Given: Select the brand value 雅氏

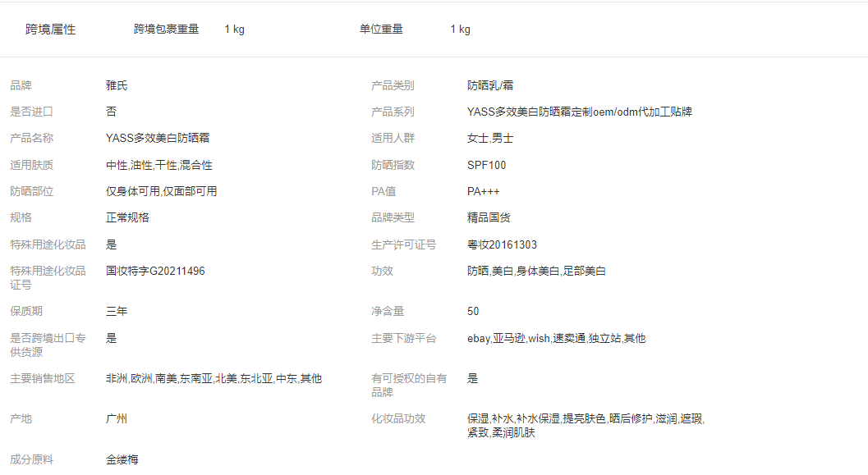Looking at the screenshot, I should (x=117, y=85).
